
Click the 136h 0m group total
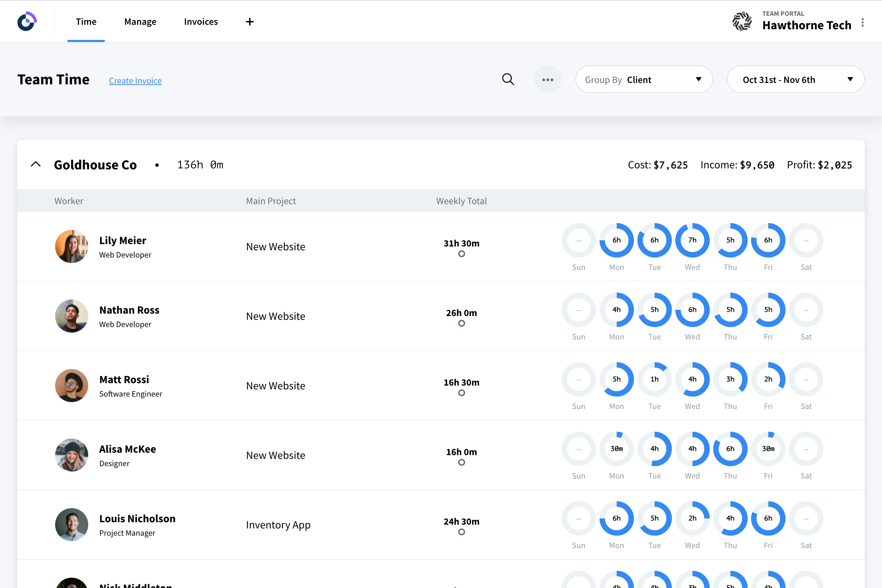pyautogui.click(x=201, y=165)
